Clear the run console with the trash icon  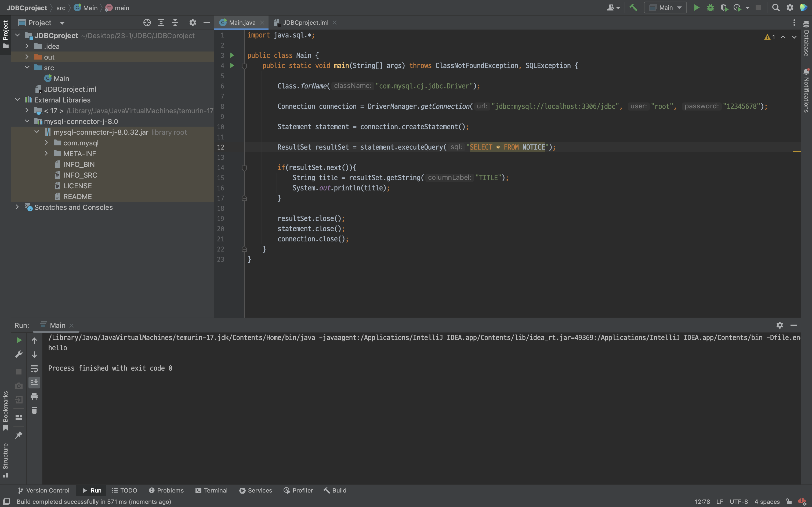coord(34,410)
